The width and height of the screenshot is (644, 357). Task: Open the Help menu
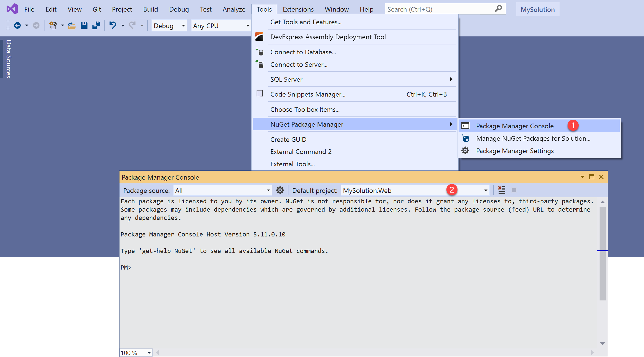pos(366,9)
